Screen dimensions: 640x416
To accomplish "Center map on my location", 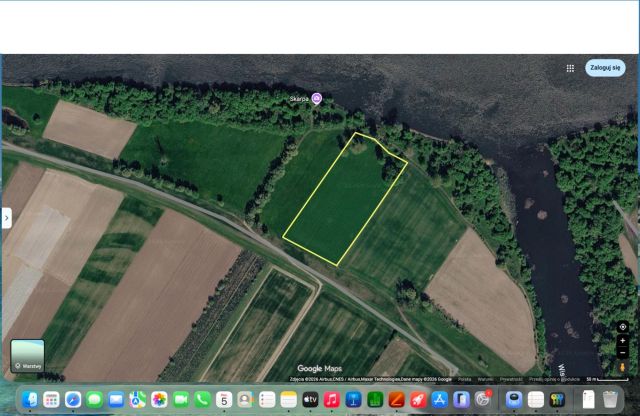I will point(622,327).
